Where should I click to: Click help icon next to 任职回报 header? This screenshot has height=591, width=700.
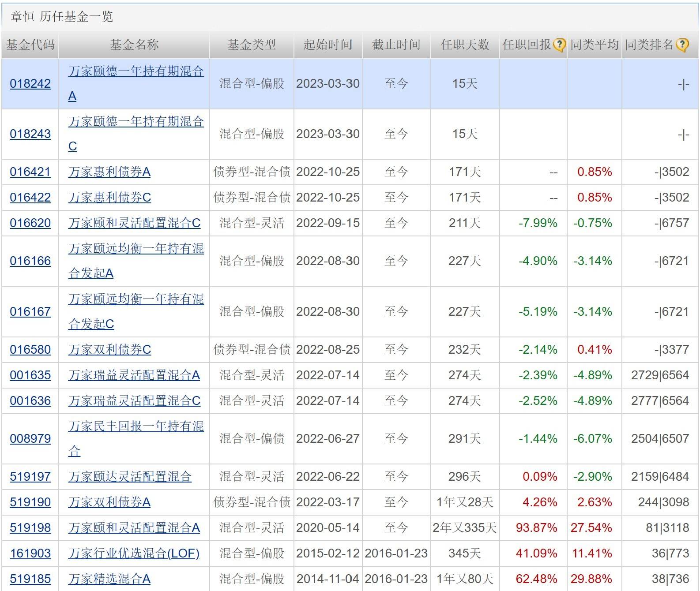point(559,45)
